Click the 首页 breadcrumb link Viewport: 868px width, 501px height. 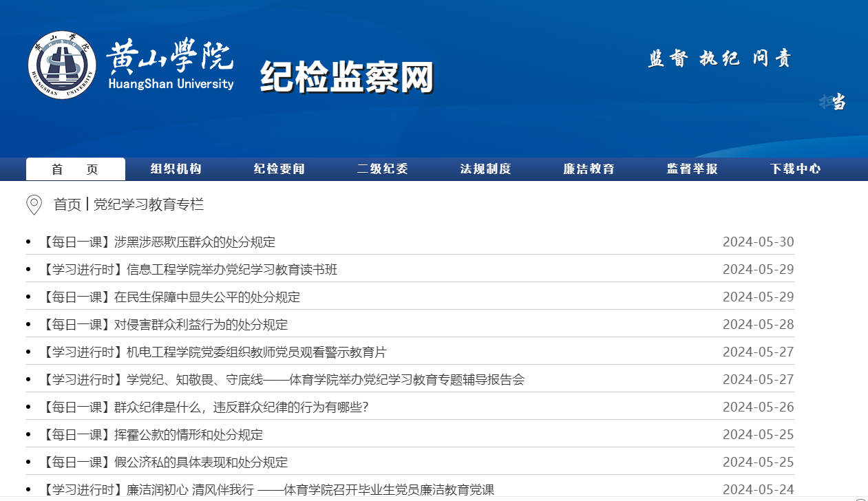click(x=67, y=204)
